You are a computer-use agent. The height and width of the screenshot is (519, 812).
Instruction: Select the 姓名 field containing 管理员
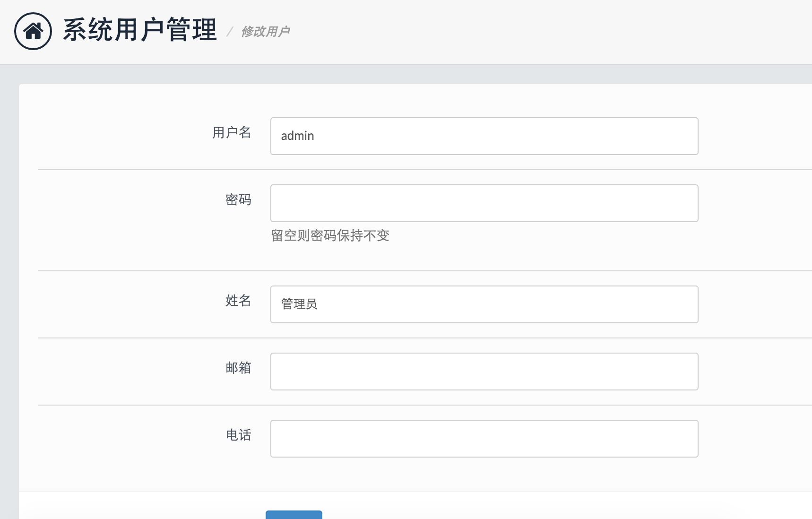pyautogui.click(x=484, y=304)
